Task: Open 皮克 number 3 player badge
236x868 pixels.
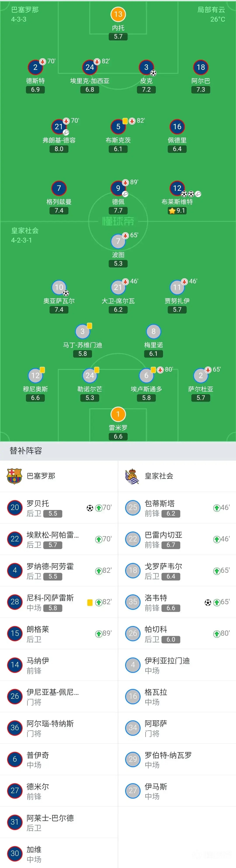Action: [x=146, y=67]
